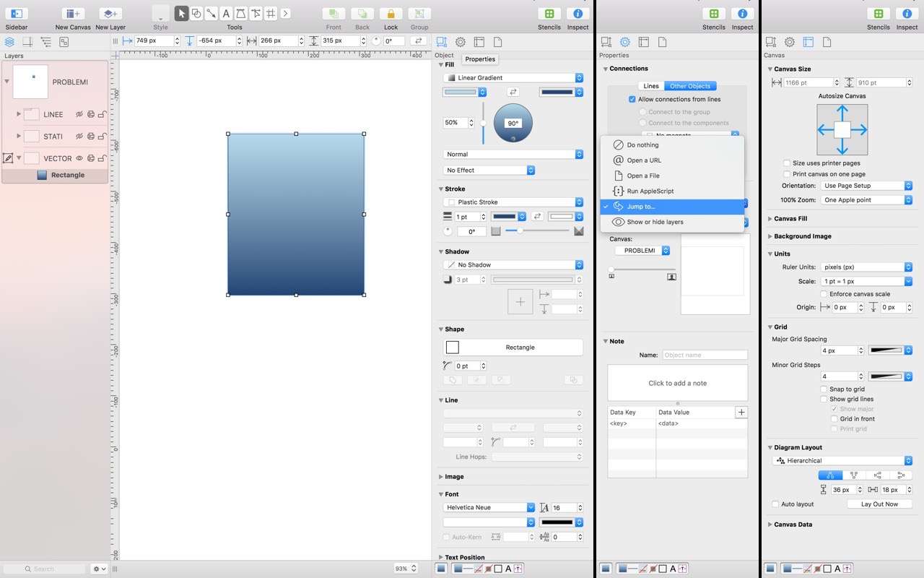Expand the Canvas Fill section
Image resolution: width=924 pixels, height=578 pixels.
coord(770,218)
